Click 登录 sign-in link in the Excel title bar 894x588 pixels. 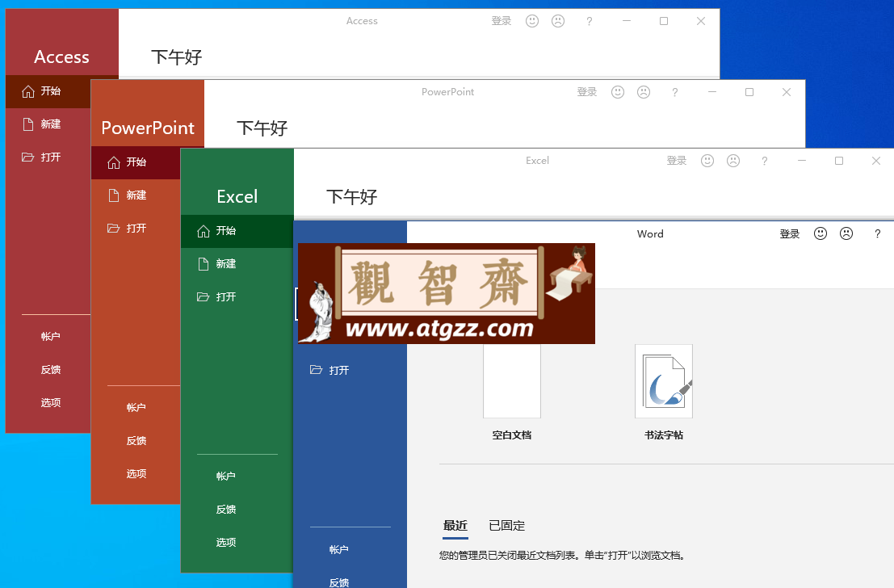(676, 161)
